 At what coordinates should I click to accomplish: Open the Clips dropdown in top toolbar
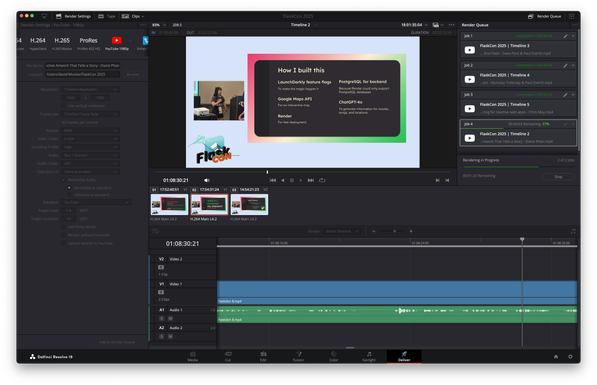[x=133, y=16]
